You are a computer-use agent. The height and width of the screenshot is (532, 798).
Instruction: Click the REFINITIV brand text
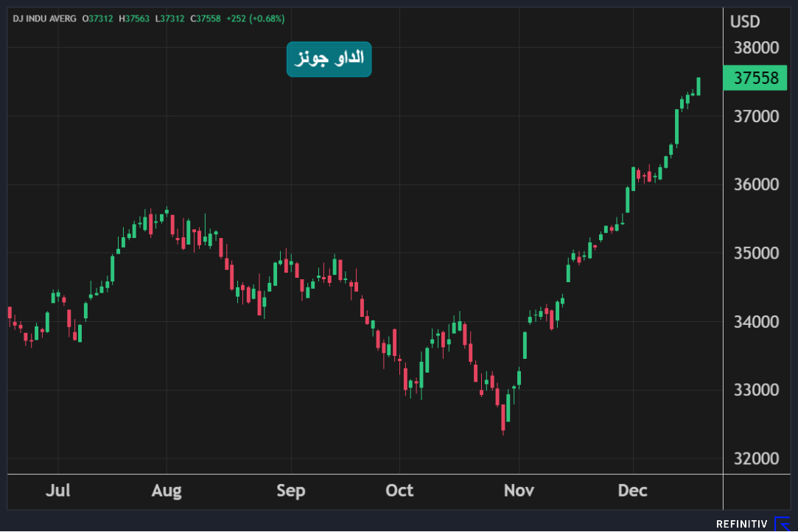pos(742,524)
